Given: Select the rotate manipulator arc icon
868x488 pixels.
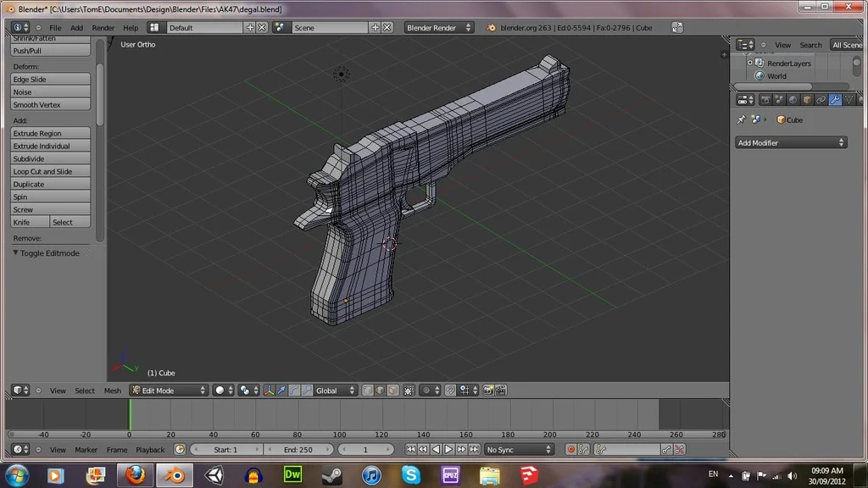Looking at the screenshot, I should click(294, 390).
